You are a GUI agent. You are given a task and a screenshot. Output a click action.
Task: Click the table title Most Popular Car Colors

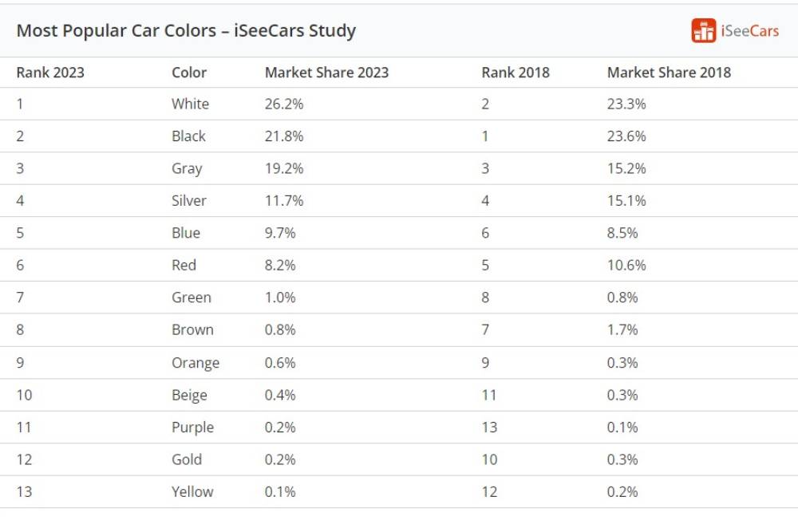[x=186, y=31]
